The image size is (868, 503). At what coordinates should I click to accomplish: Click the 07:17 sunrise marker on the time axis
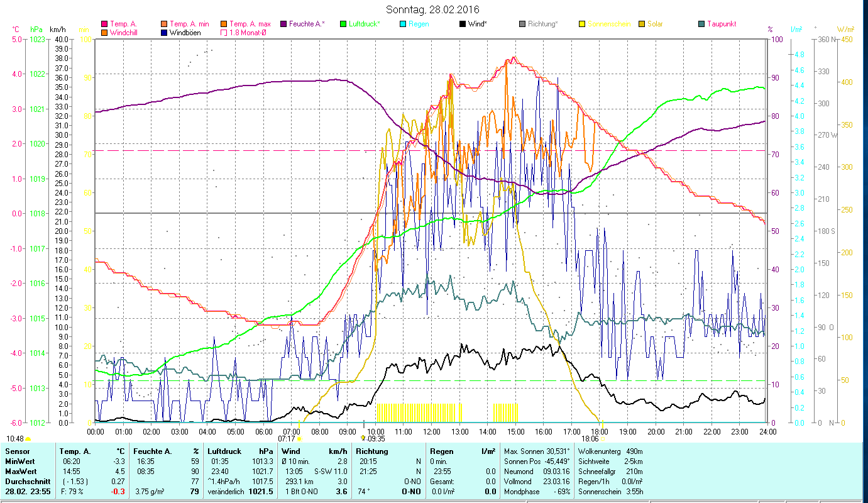(x=287, y=439)
